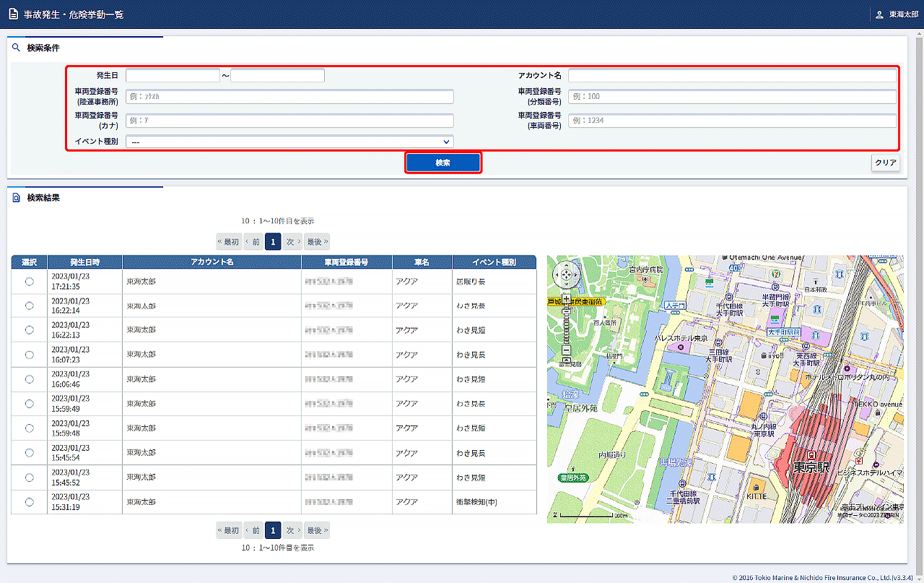Click the map pan control compass
The height and width of the screenshot is (583, 924).
(x=566, y=275)
